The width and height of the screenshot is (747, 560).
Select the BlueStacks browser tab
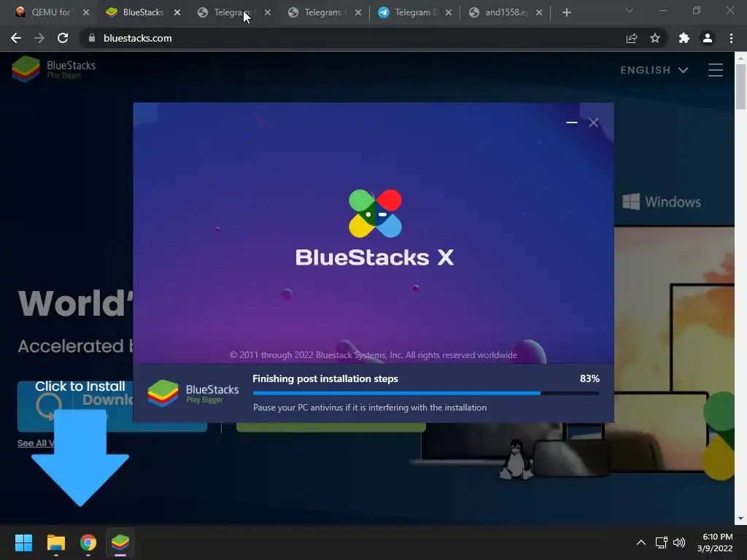tap(143, 12)
